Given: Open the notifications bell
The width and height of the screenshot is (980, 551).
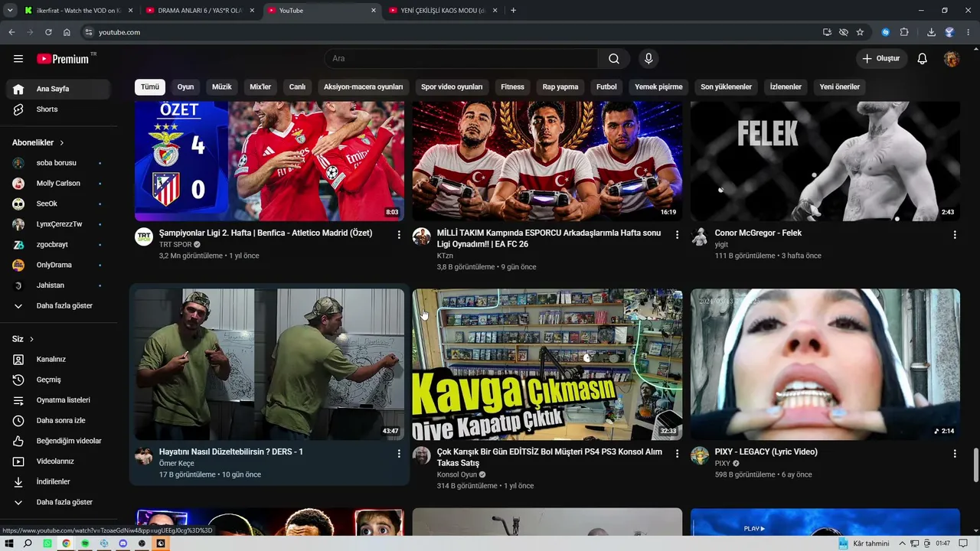Looking at the screenshot, I should click(923, 59).
